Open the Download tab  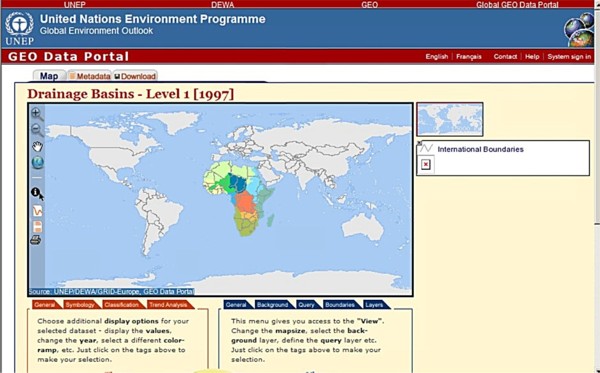[x=135, y=76]
